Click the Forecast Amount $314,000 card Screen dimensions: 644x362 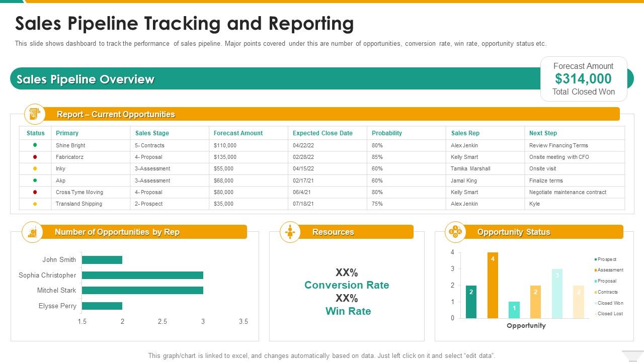(x=584, y=78)
